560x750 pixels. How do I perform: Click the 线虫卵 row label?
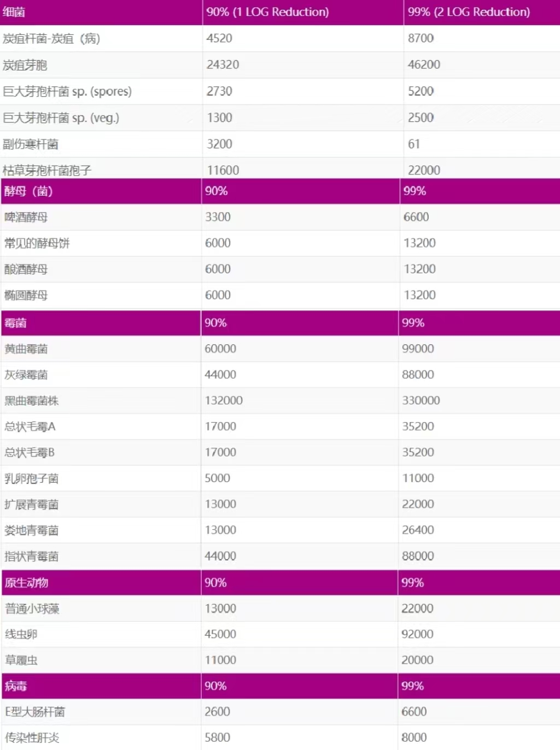pos(21,634)
